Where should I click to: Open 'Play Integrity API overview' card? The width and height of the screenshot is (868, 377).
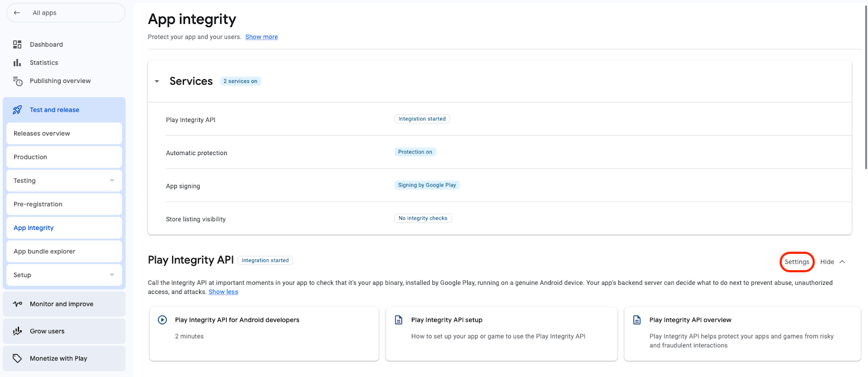coord(742,334)
